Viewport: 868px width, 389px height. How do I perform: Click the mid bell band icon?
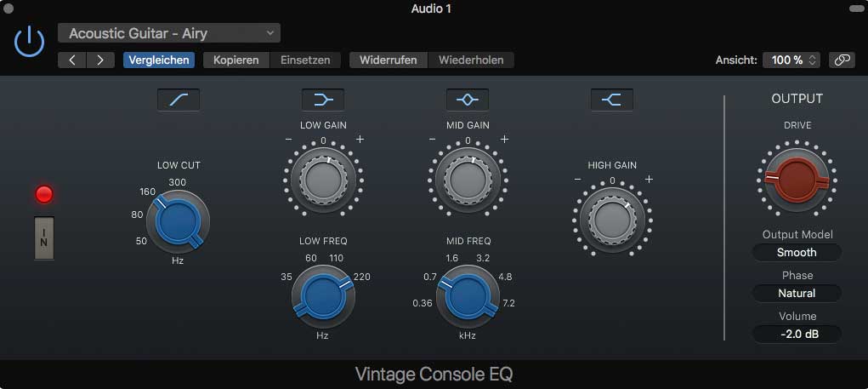(x=468, y=100)
